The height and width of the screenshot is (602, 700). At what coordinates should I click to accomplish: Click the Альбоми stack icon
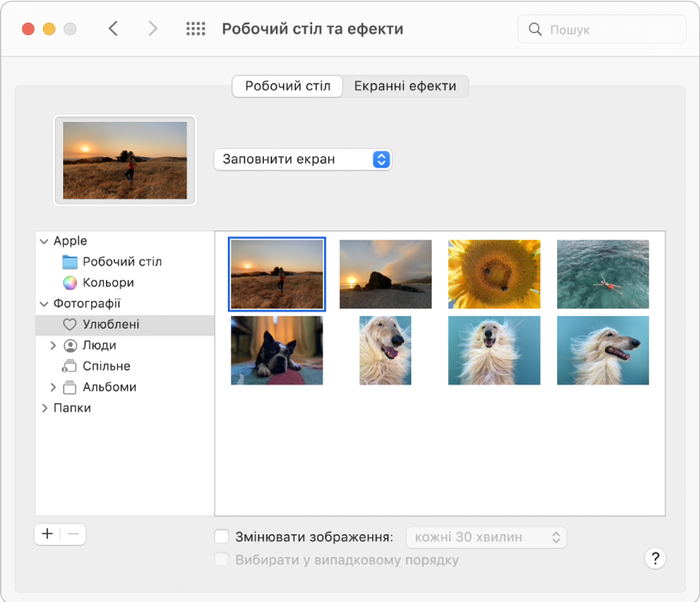[x=70, y=387]
